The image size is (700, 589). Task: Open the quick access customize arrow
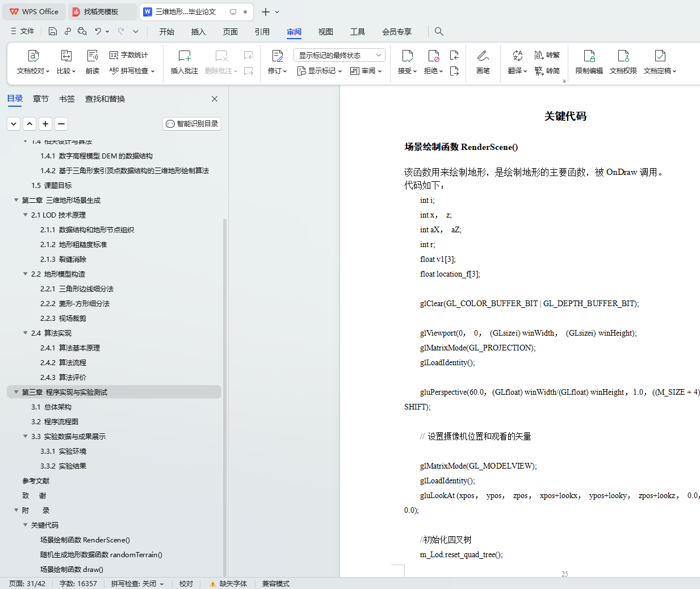tap(136, 31)
